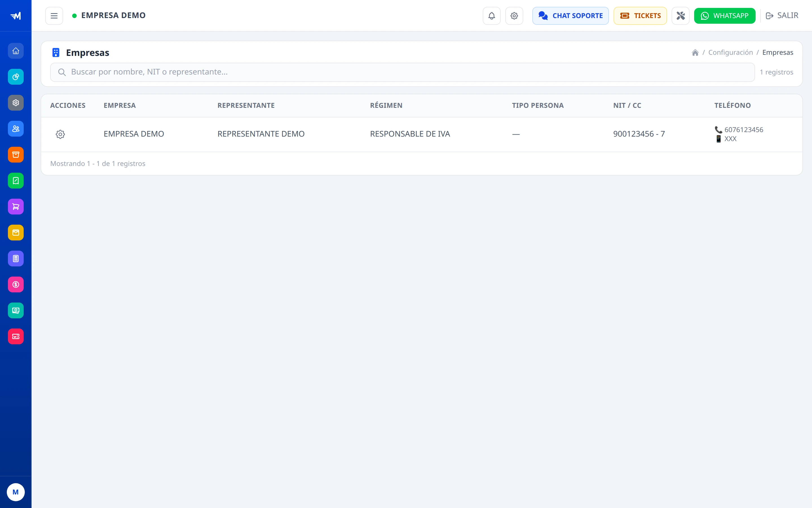Open the WhatsApp button
Image resolution: width=812 pixels, height=508 pixels.
pyautogui.click(x=725, y=16)
